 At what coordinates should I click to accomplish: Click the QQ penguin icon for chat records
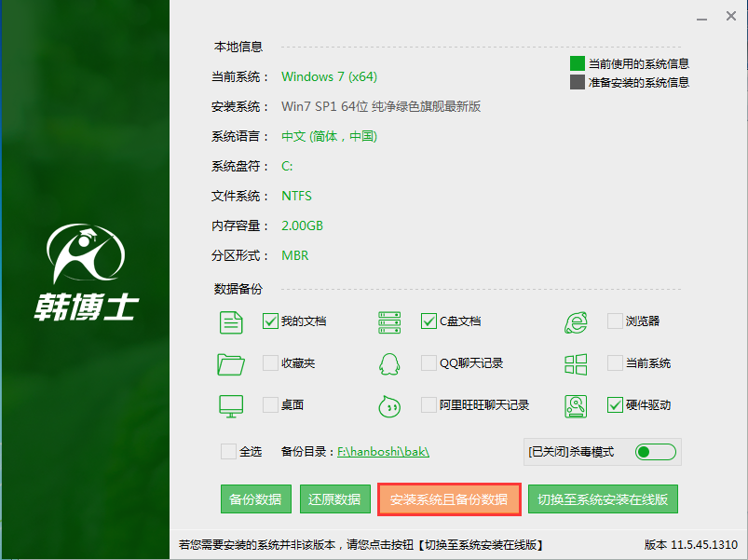tap(388, 363)
